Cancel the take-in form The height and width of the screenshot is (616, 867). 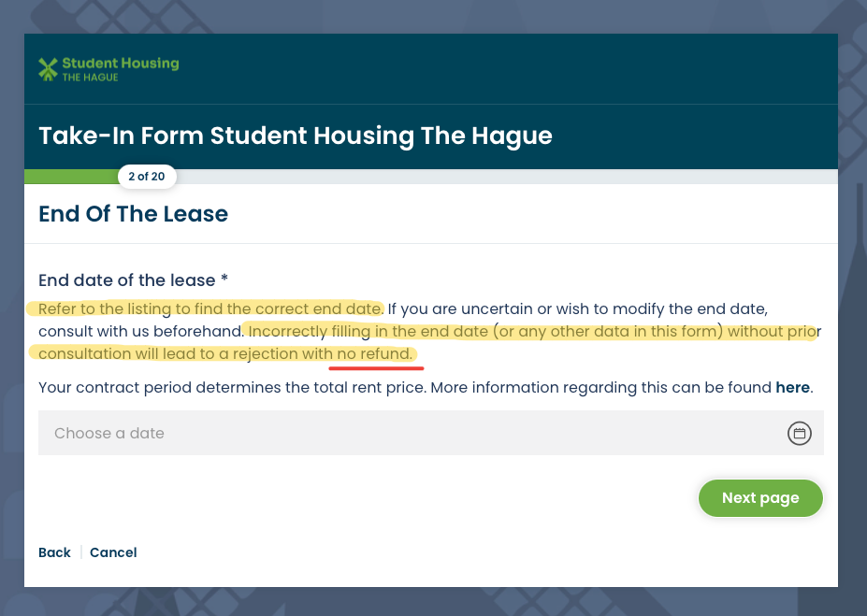[113, 552]
